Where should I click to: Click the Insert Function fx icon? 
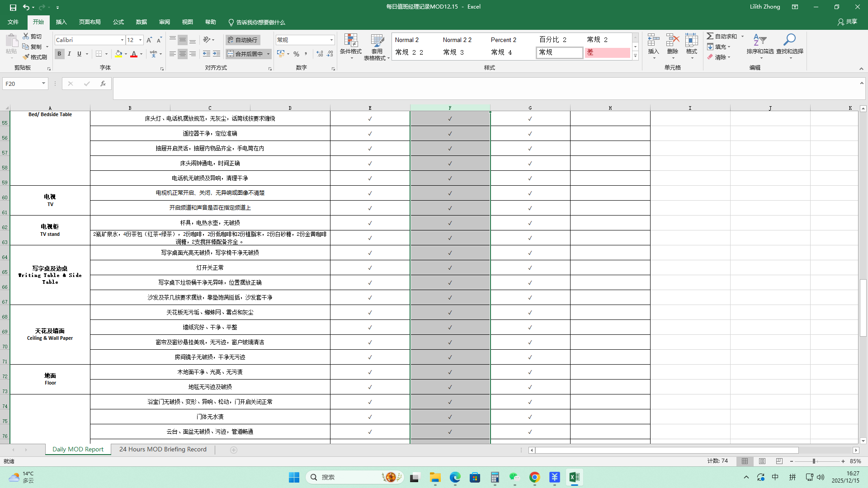point(103,84)
